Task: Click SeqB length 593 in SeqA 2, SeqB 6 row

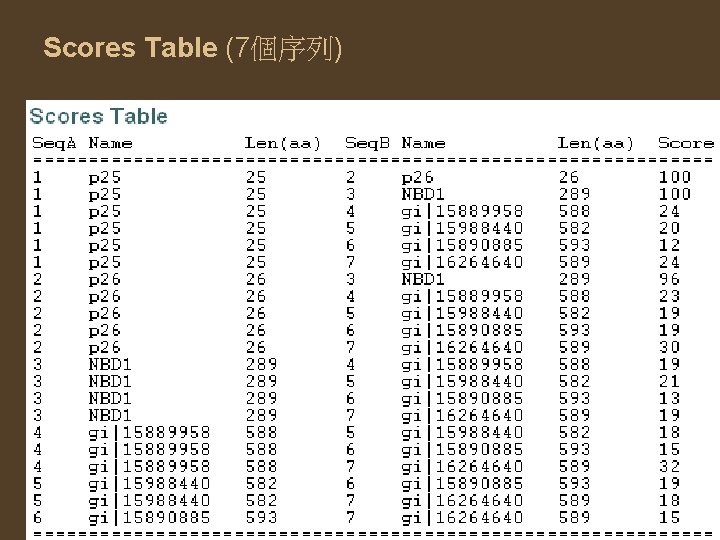Action: [574, 330]
